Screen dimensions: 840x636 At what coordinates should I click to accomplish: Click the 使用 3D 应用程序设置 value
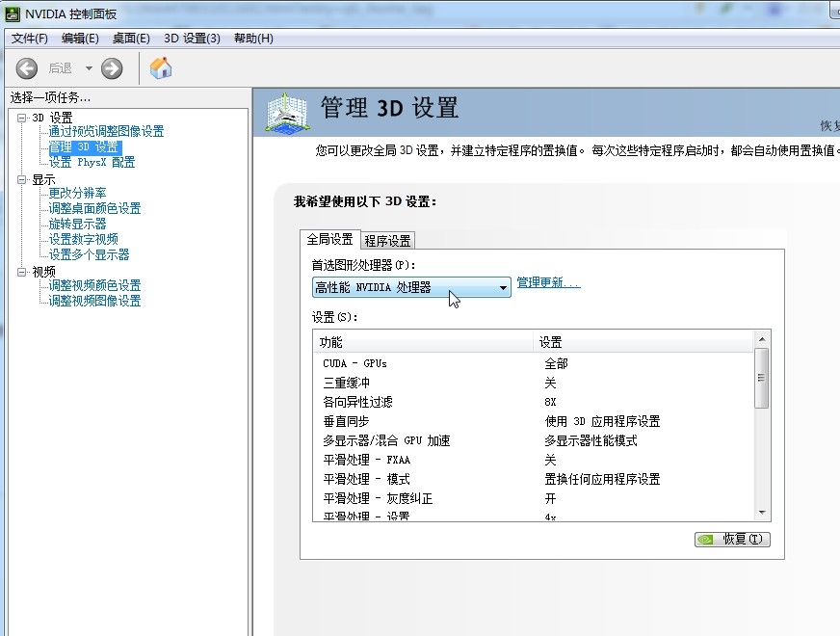pyautogui.click(x=602, y=421)
